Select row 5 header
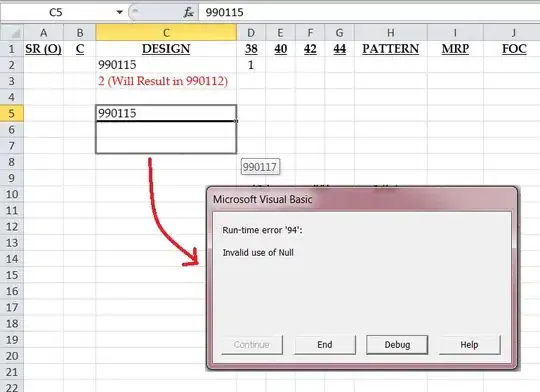 [x=12, y=113]
